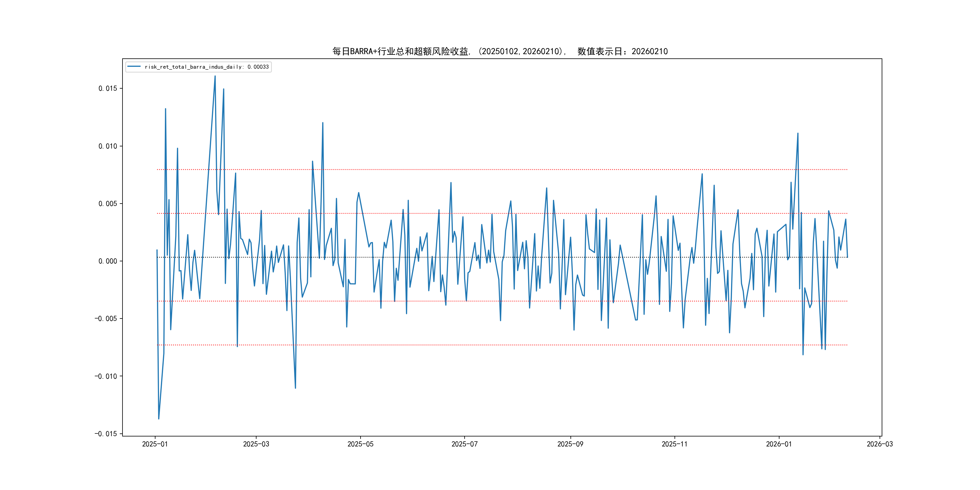Click the 2025-01 x-axis tick label

coord(155,444)
